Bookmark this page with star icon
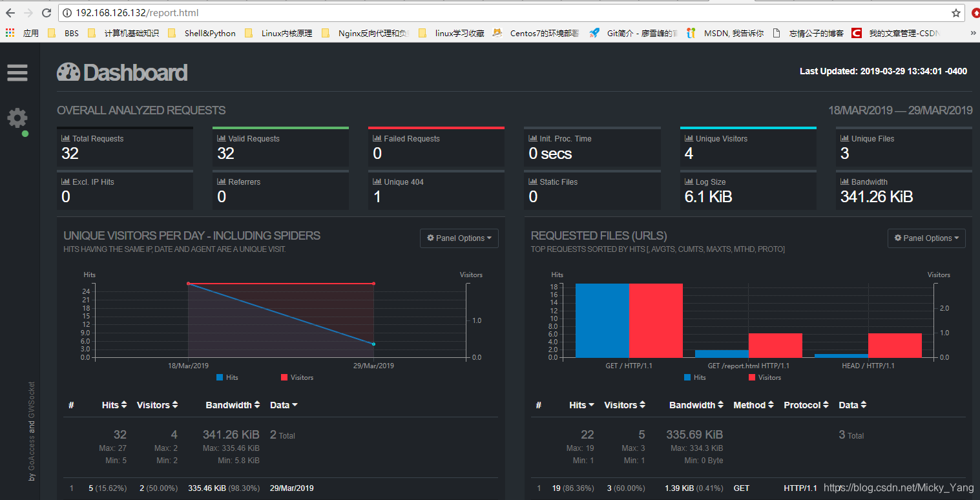Image resolution: width=980 pixels, height=500 pixels. (956, 13)
